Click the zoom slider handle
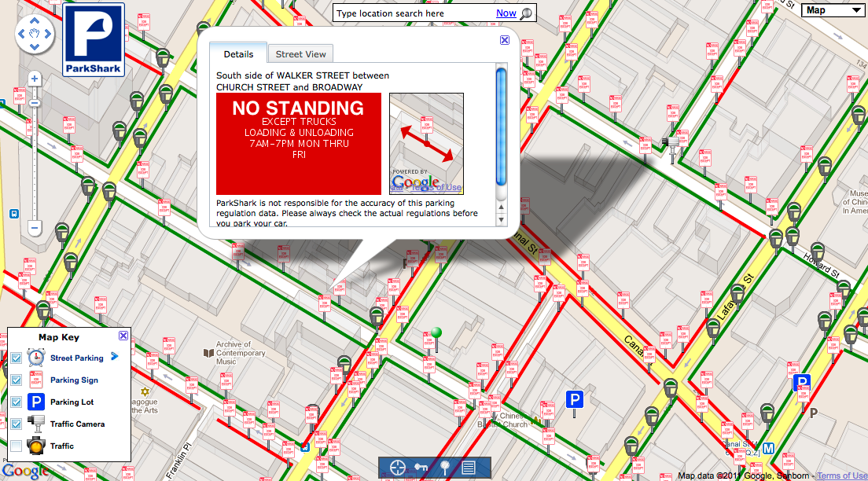 [x=35, y=103]
